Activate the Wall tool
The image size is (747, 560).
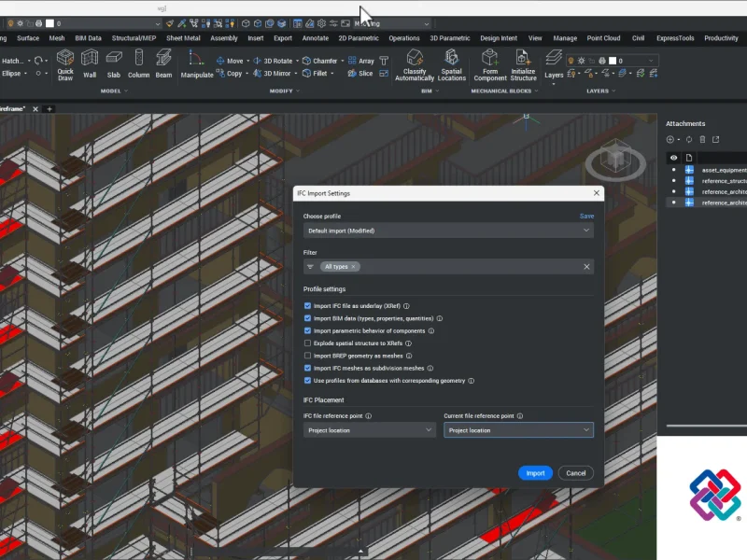click(90, 64)
